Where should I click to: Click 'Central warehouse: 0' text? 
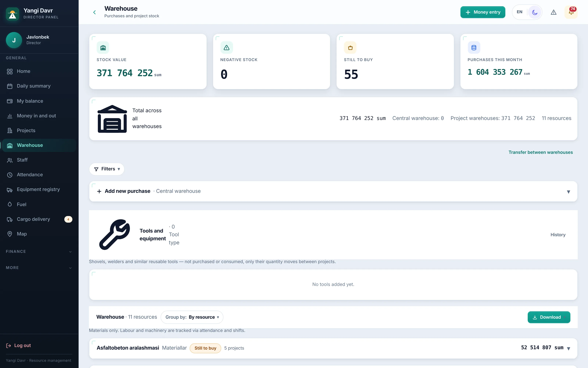coord(418,118)
